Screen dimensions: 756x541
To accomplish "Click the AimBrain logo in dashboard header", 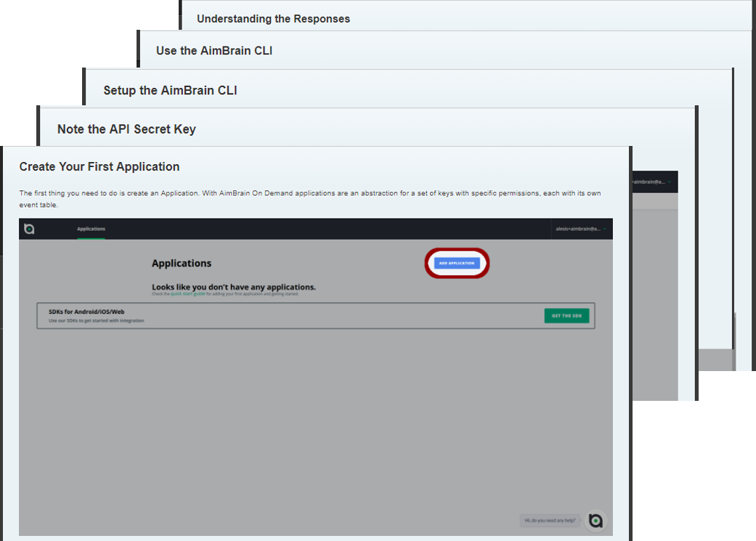I will pyautogui.click(x=29, y=229).
